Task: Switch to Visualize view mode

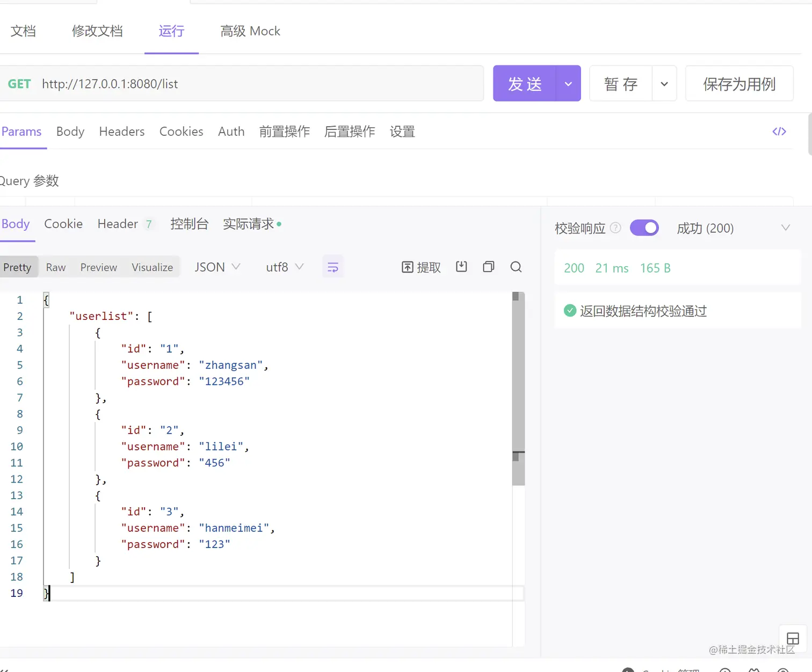Action: pyautogui.click(x=153, y=267)
